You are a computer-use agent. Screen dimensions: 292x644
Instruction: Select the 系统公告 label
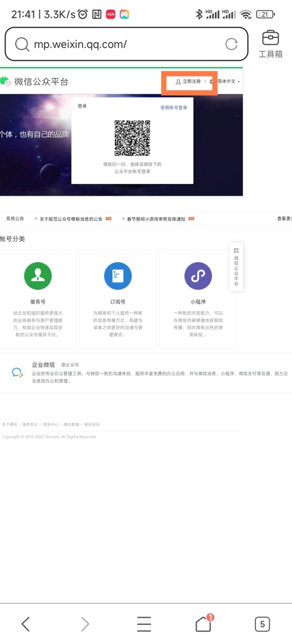point(15,218)
